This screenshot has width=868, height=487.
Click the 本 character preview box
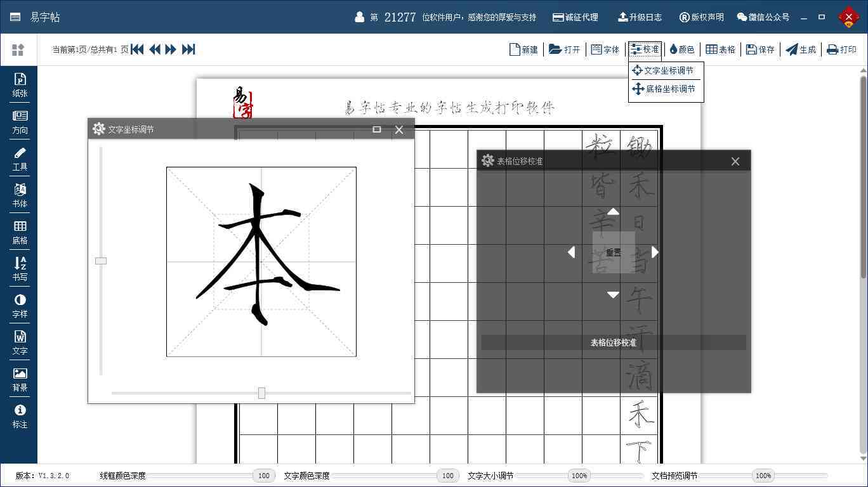point(261,262)
